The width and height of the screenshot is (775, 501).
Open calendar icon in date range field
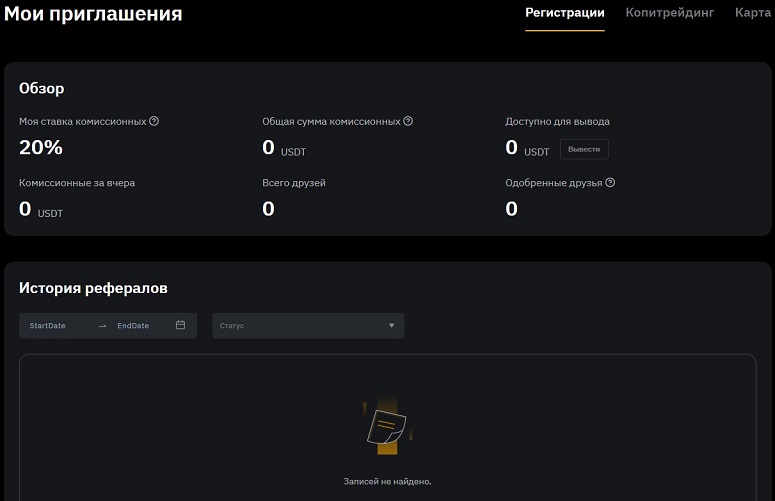(x=180, y=325)
